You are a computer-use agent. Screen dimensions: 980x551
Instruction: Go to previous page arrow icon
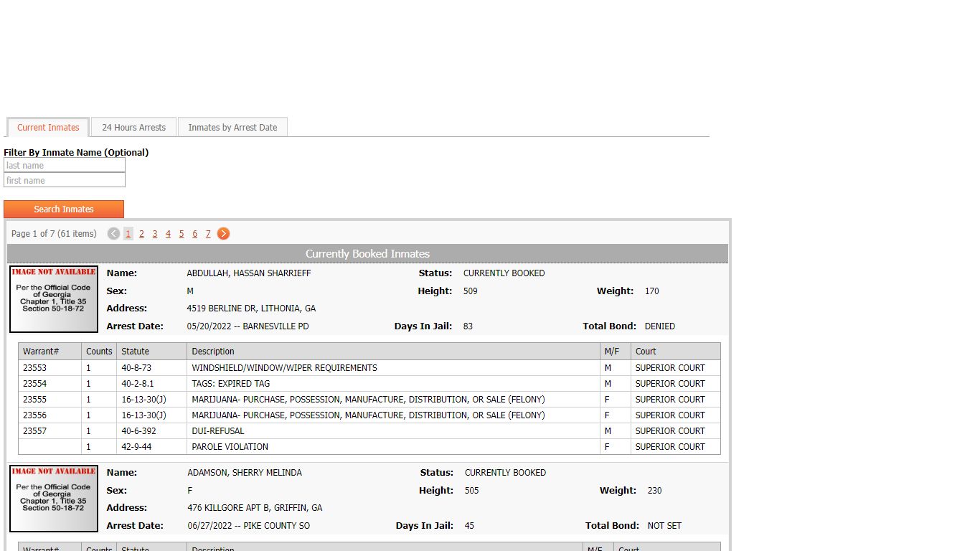[113, 233]
